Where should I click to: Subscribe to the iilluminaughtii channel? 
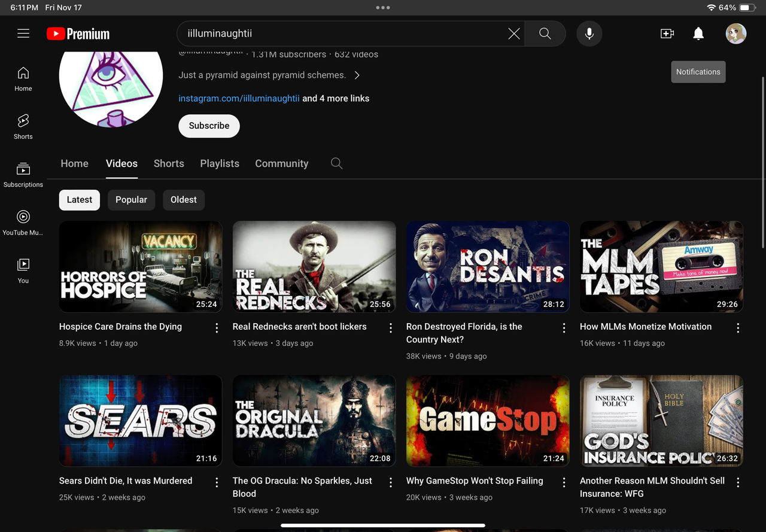click(209, 126)
